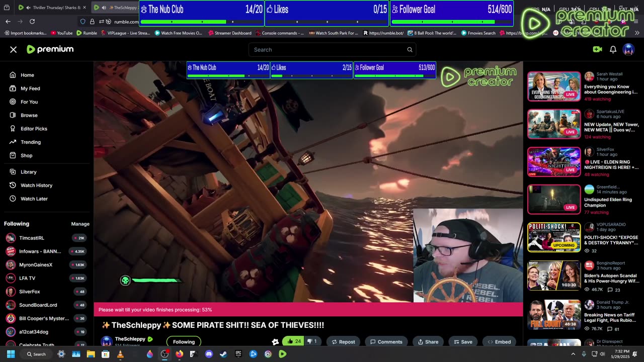
Task: Open Steam from the taskbar
Action: [223, 354]
